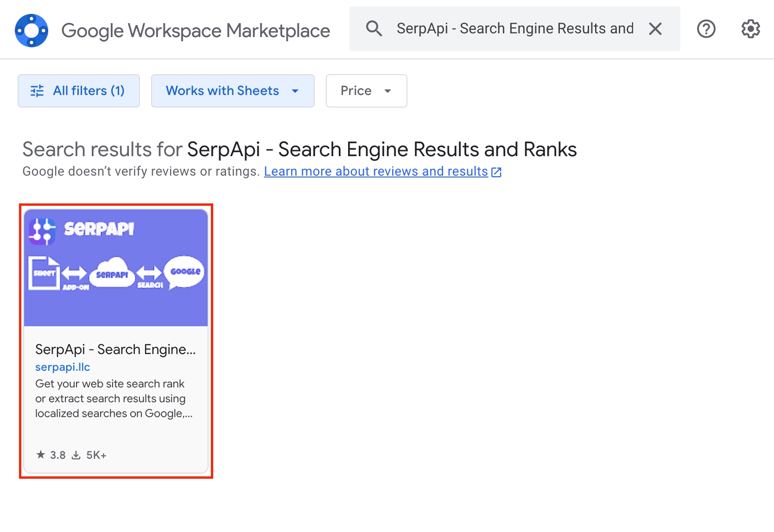This screenshot has width=774, height=532.
Task: Open All filters (1) panel
Action: coord(79,91)
